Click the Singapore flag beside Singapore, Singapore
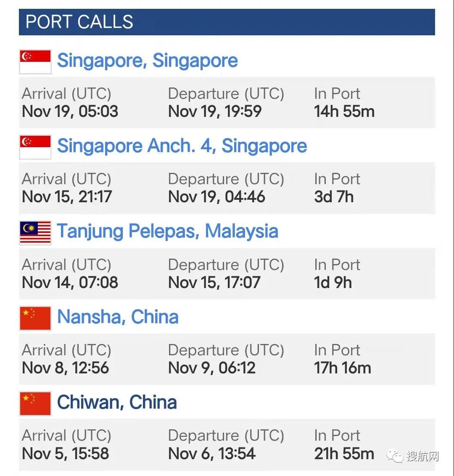The image size is (454, 476). click(x=35, y=61)
